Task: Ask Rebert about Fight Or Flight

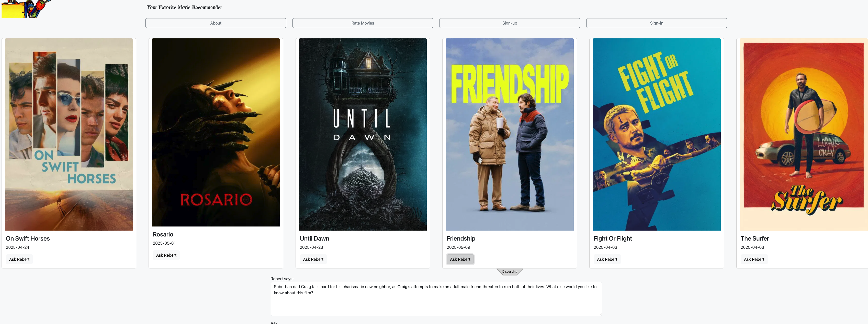Action: 607,259
